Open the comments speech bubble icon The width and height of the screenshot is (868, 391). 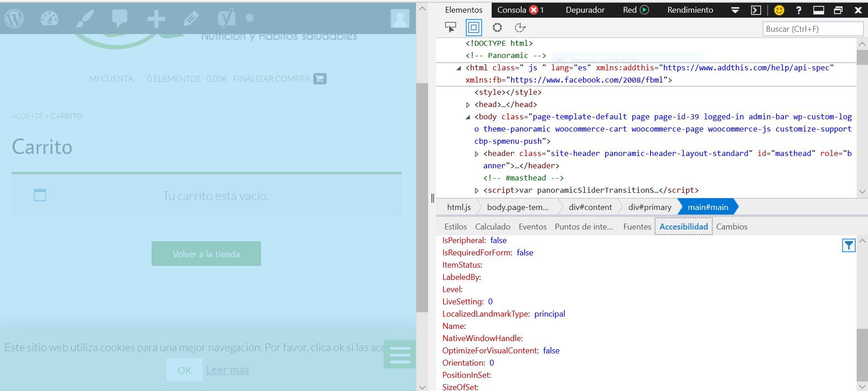[x=120, y=19]
